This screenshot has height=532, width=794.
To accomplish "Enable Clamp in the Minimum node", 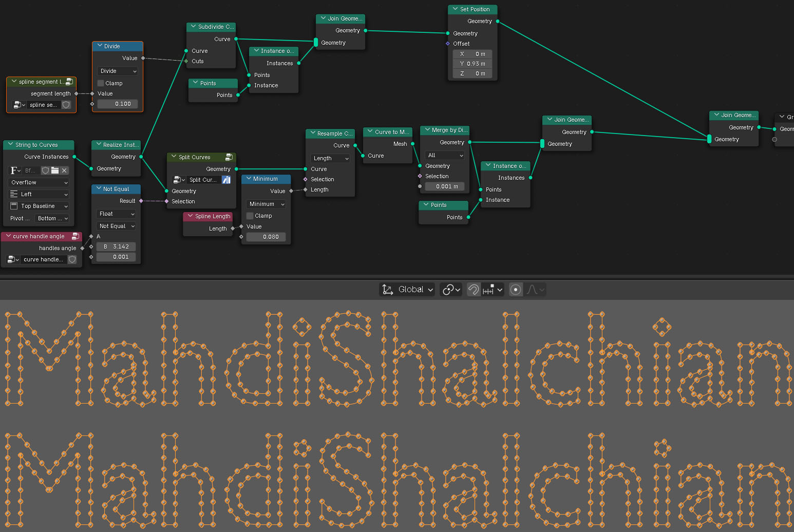I will tap(250, 216).
